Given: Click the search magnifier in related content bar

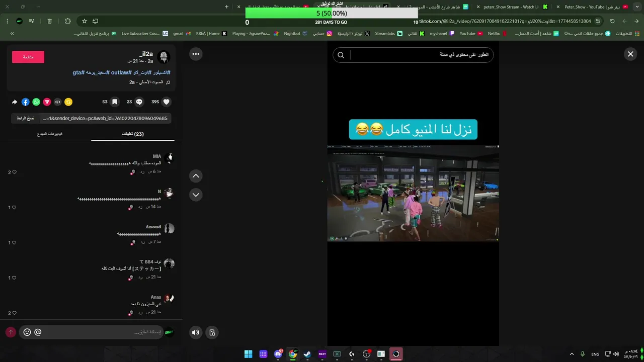Looking at the screenshot, I should 341,55.
